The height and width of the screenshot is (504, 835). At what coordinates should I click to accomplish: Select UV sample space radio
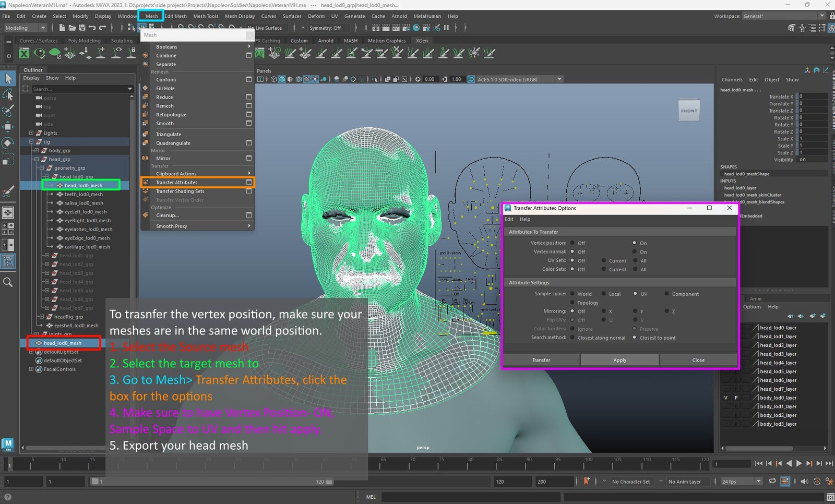[x=635, y=294]
